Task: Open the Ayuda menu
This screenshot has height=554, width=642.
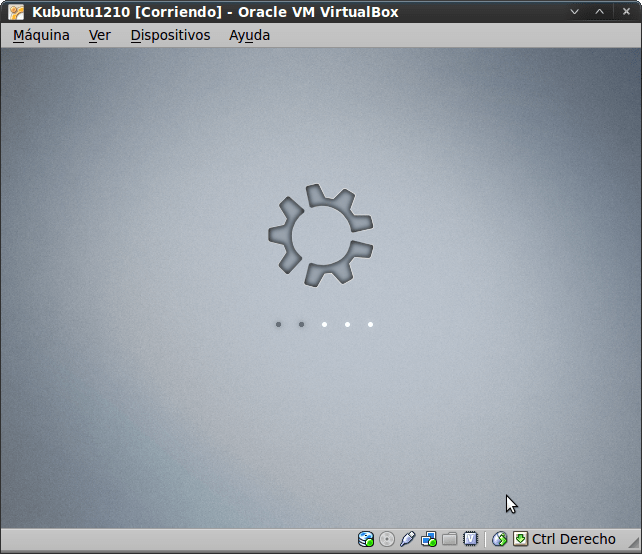Action: (x=249, y=35)
